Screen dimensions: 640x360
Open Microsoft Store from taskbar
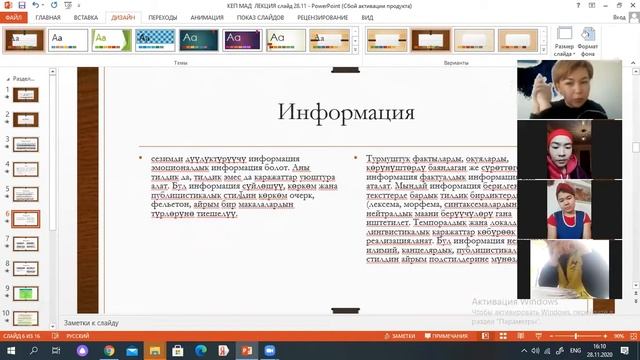click(178, 351)
